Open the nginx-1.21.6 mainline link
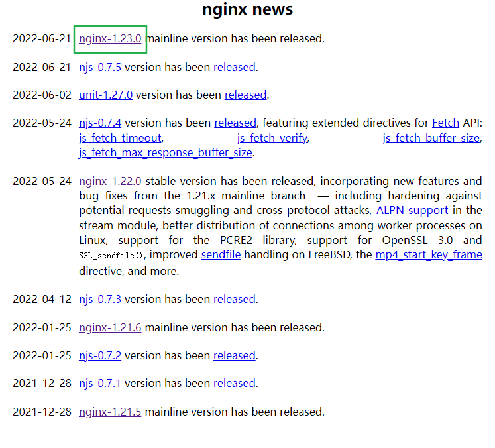The image size is (495, 448). 110,327
